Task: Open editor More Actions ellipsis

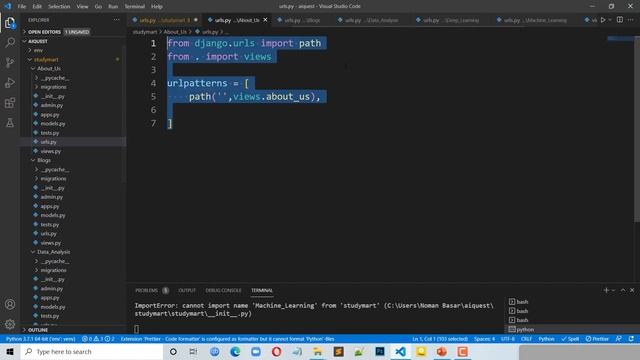Action: click(x=631, y=20)
